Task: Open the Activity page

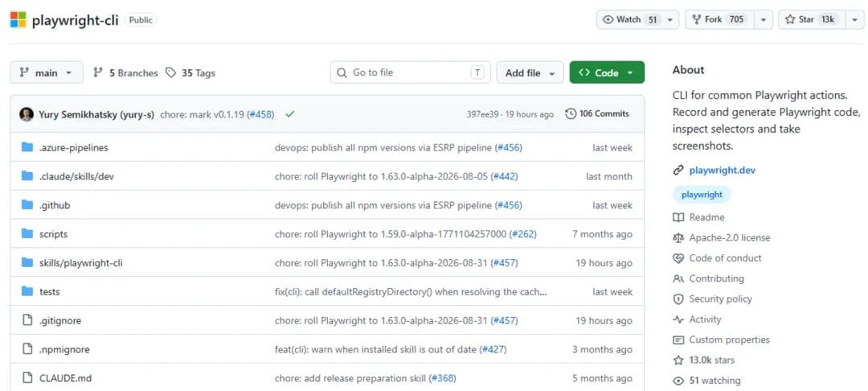Action: 705,319
